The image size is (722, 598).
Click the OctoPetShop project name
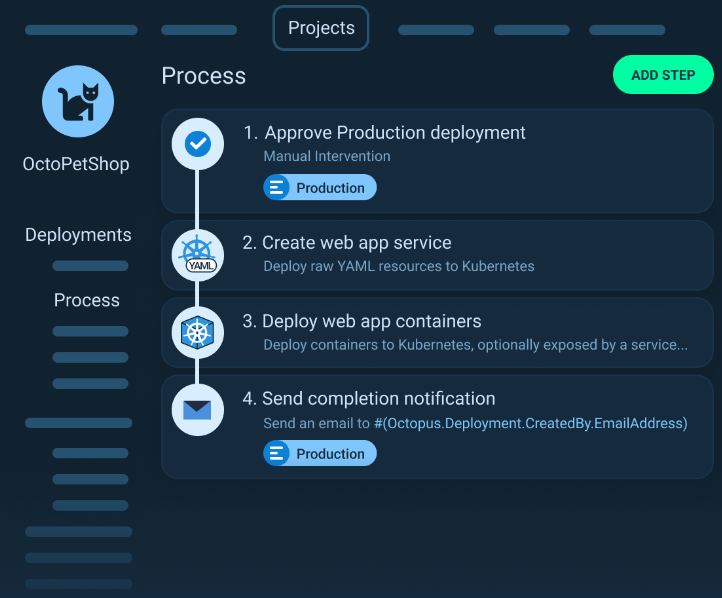click(x=76, y=164)
